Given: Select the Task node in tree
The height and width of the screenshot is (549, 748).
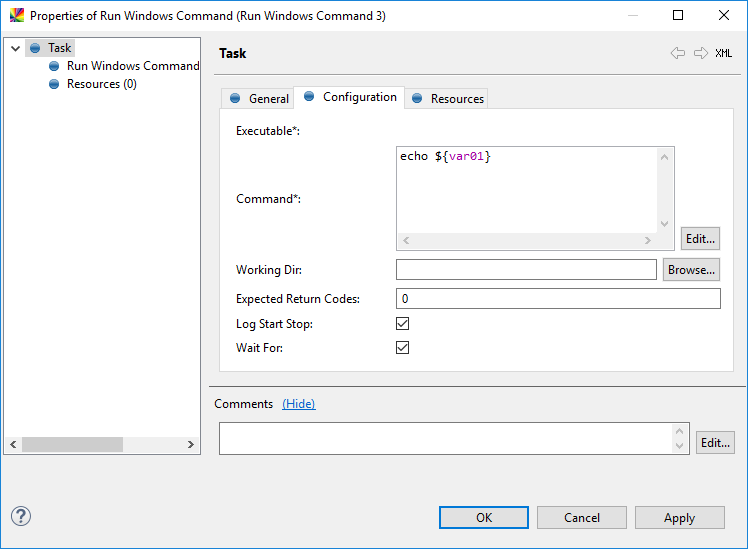Looking at the screenshot, I should coord(60,48).
